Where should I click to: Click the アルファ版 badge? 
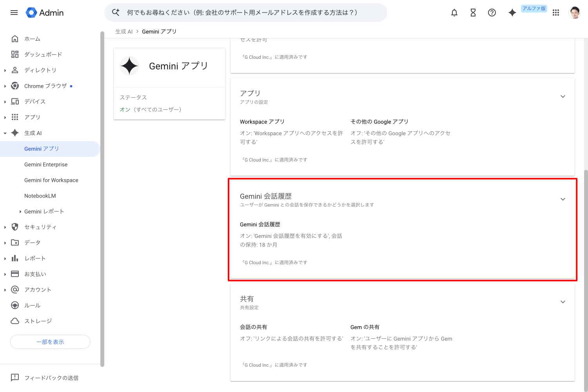click(534, 9)
